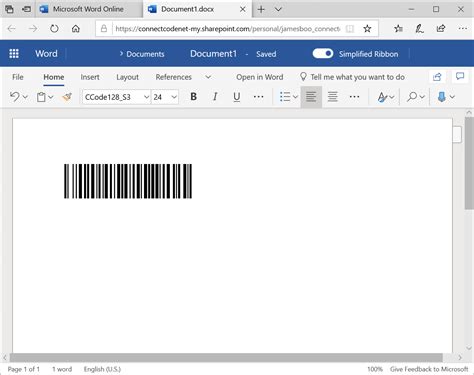Viewport: 474px width, 375px height.
Task: Click the vertical scrollbar thumb
Action: (x=469, y=163)
